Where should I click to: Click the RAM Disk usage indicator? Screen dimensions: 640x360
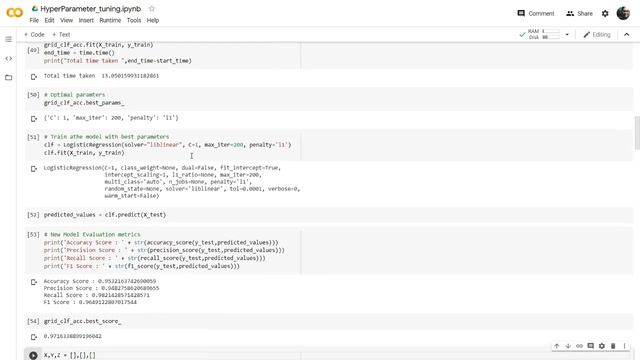540,34
